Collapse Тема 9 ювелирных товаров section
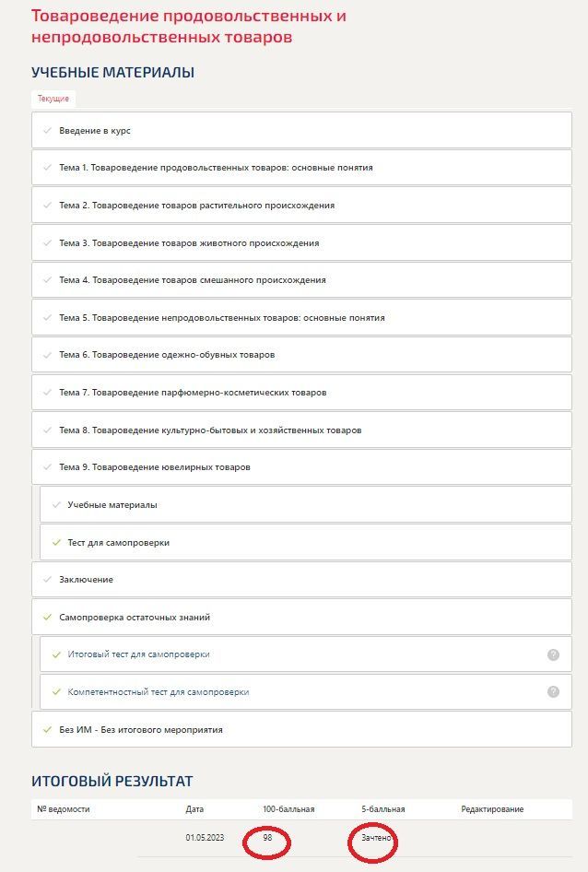The width and height of the screenshot is (588, 872). click(154, 467)
